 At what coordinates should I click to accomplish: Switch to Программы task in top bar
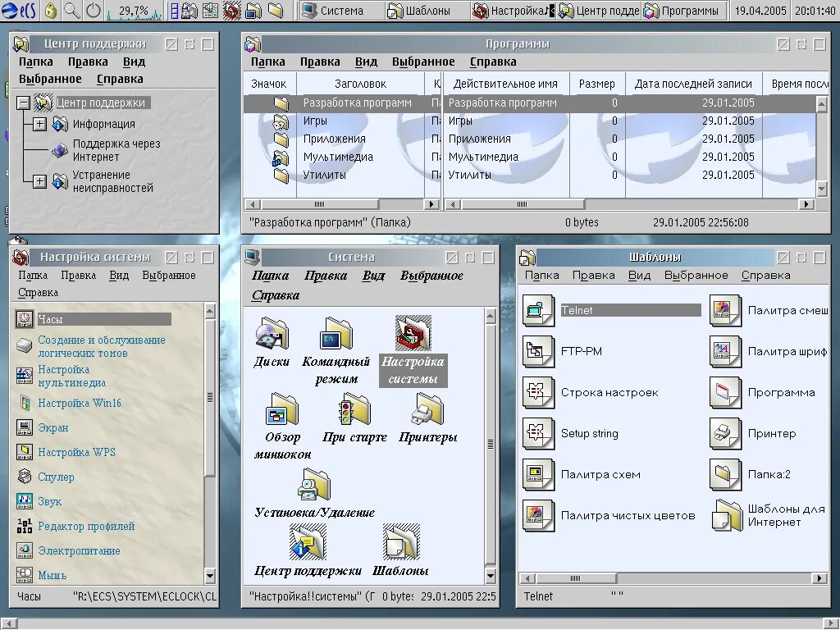point(683,11)
